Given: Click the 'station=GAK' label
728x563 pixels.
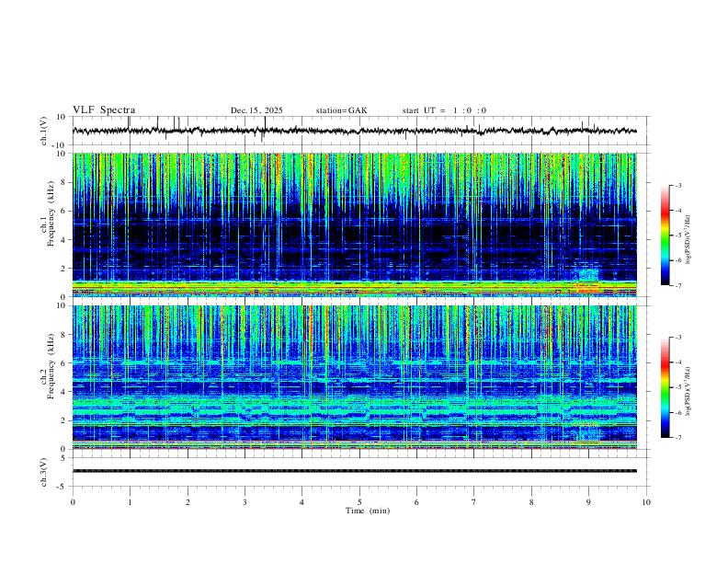Looking at the screenshot, I should [x=341, y=110].
